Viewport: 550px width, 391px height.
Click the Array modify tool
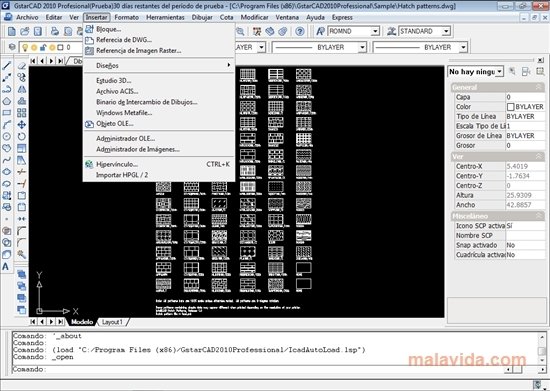pyautogui.click(x=22, y=113)
